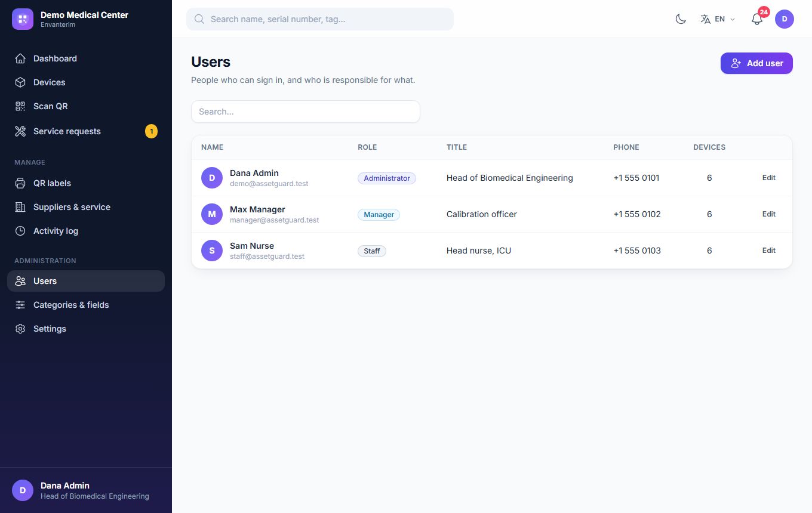The width and height of the screenshot is (812, 513).
Task: Click the yellow badge on Service requests
Action: (x=151, y=131)
